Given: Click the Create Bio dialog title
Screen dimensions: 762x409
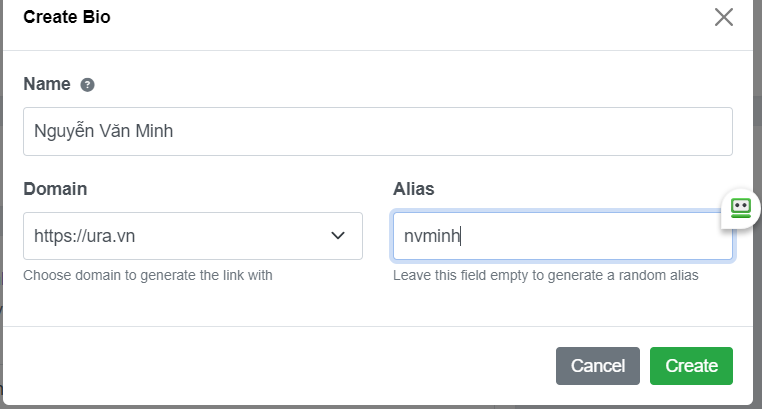Looking at the screenshot, I should point(67,17).
